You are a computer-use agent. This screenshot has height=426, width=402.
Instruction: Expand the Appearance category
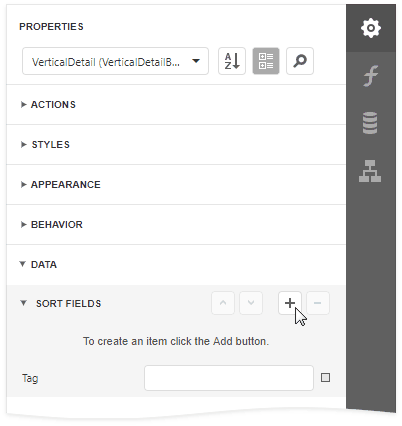[x=176, y=185]
